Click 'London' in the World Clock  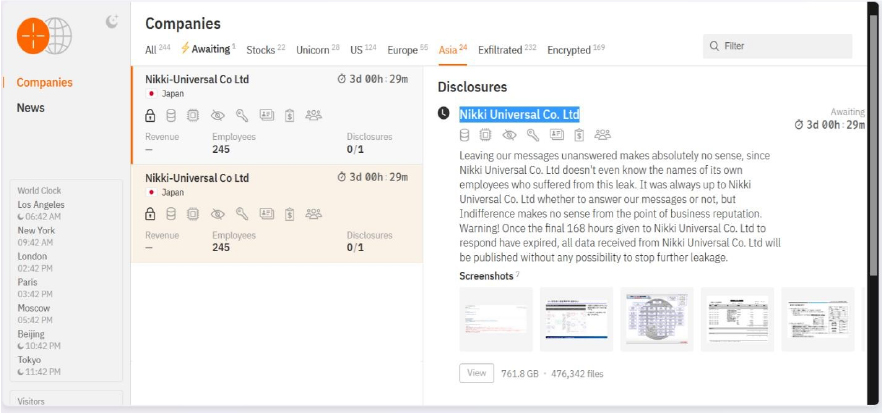tap(32, 256)
